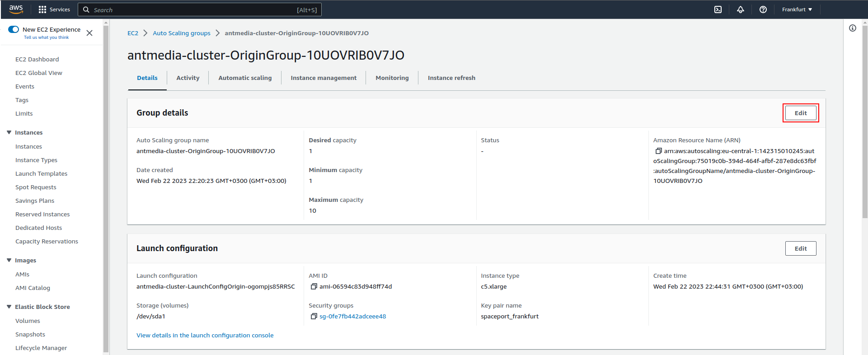Copy the AMI ID value
This screenshot has height=355, width=868.
[314, 286]
